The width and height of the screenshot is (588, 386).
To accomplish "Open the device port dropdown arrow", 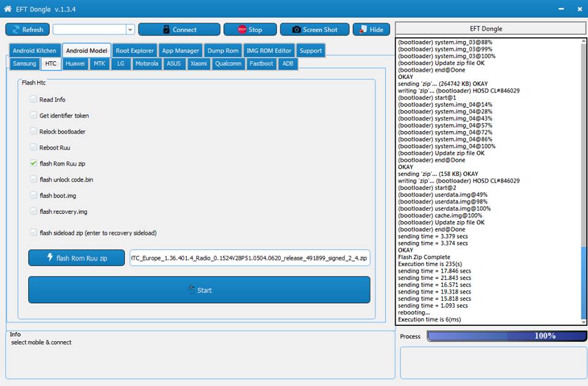I will [130, 29].
